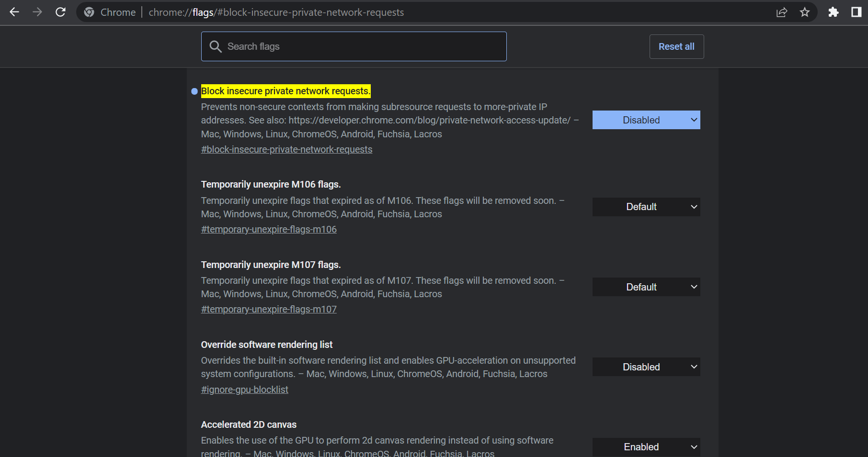
Task: Click the description starting Enables the use of the GPU
Action: point(377,446)
